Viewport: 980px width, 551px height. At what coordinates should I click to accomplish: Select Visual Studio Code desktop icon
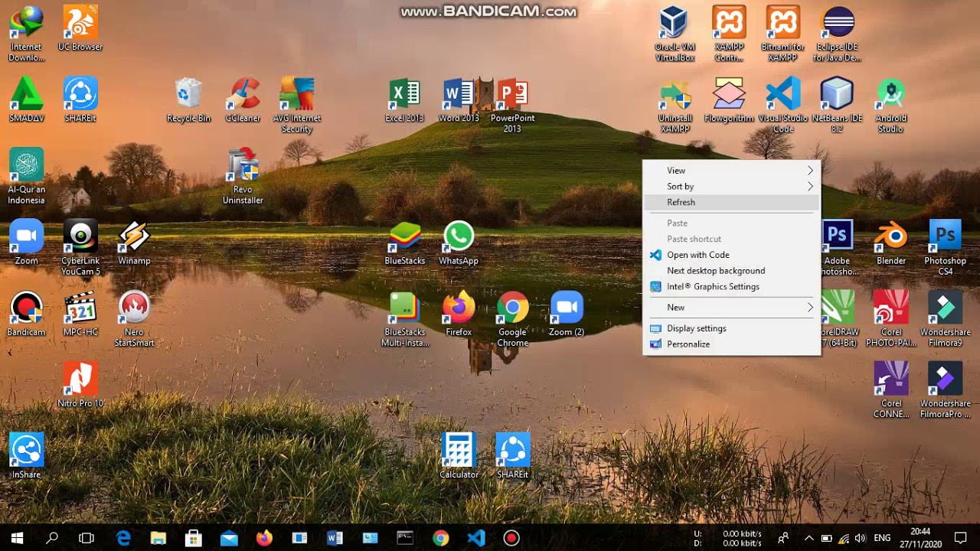[782, 105]
